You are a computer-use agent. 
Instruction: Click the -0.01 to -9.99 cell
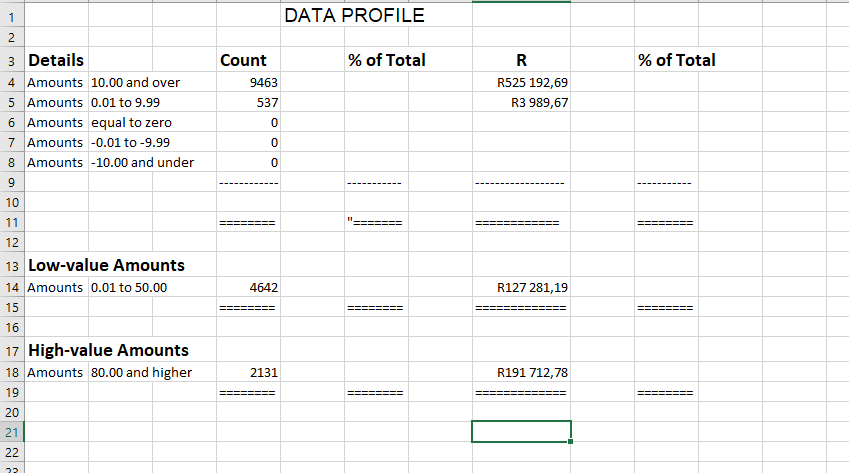coord(130,142)
